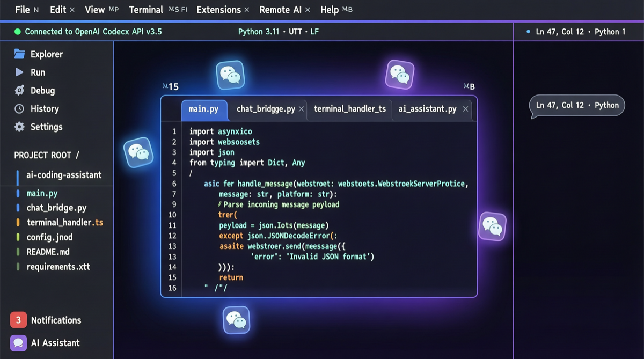This screenshot has width=644, height=359.
Task: Click the 'Ln 47, Col 12 · Python' tooltip bubble
Action: coord(577,106)
